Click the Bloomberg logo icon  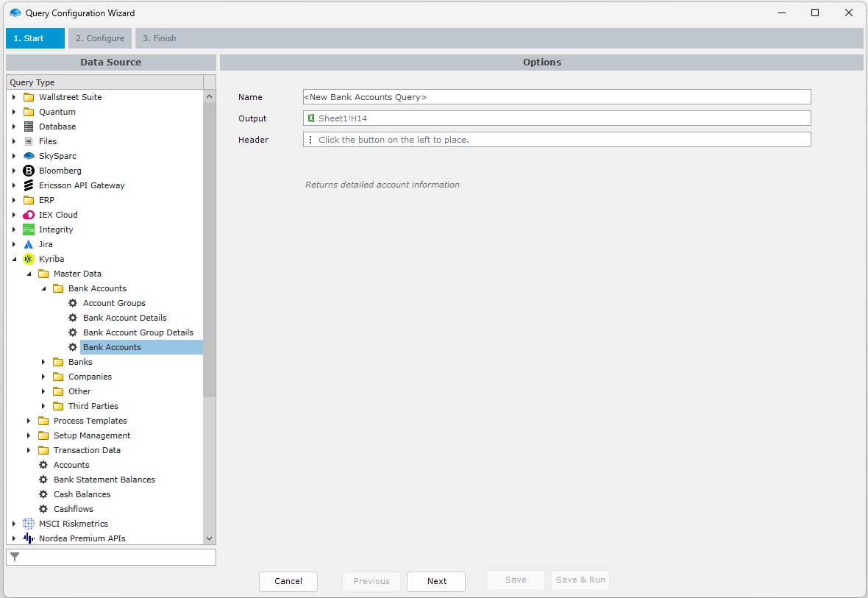click(x=29, y=171)
